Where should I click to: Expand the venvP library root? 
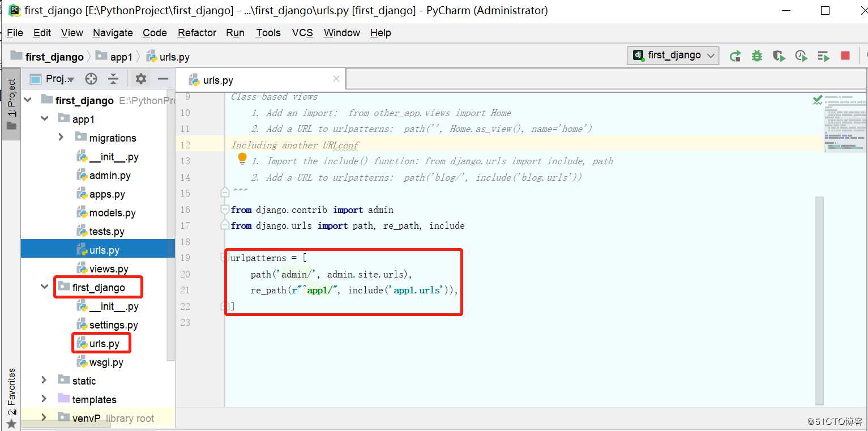[x=44, y=417]
